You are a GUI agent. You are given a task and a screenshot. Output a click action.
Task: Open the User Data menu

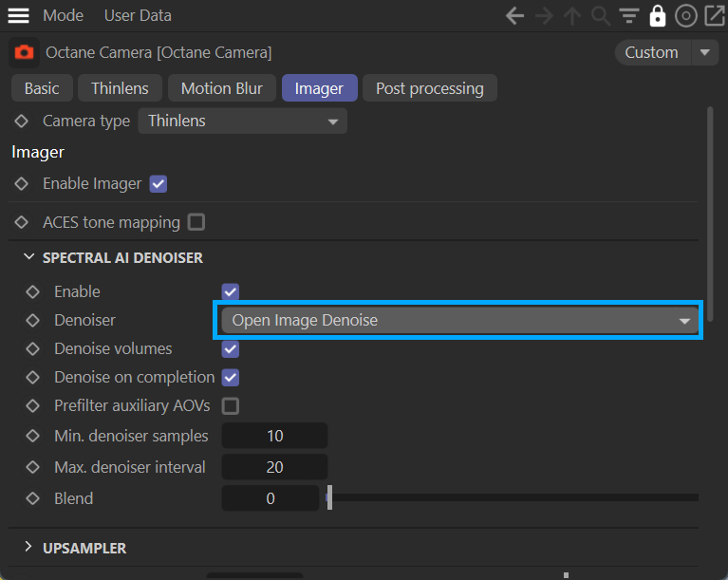tap(138, 16)
